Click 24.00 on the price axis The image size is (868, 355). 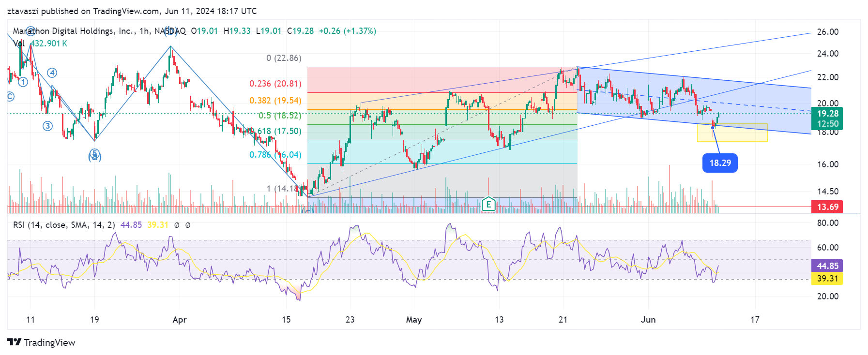click(828, 54)
